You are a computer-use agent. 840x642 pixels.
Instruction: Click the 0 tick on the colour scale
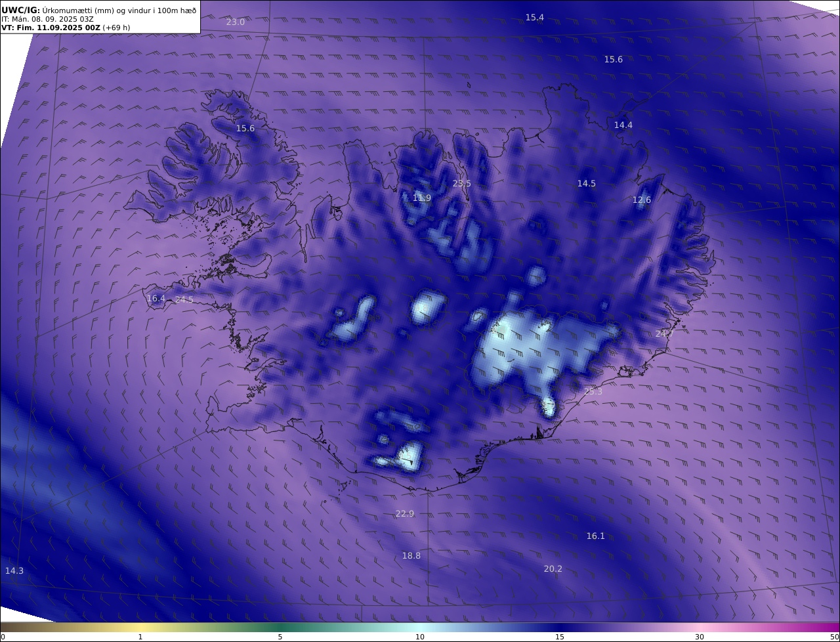point(3,637)
